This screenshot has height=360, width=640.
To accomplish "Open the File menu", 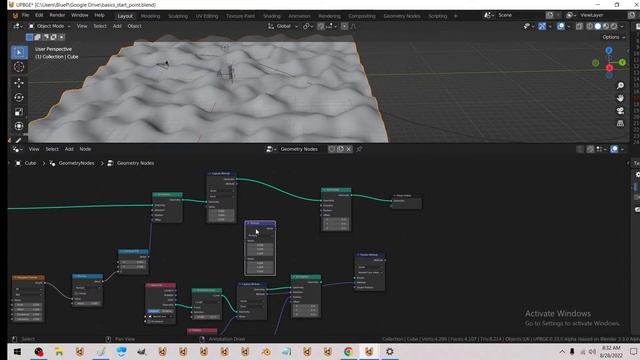I will [x=25, y=15].
